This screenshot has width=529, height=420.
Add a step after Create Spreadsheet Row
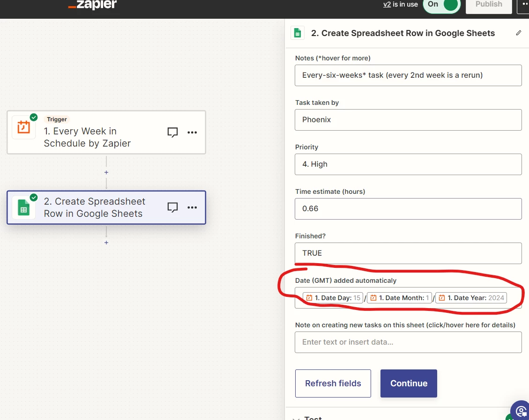click(x=106, y=243)
